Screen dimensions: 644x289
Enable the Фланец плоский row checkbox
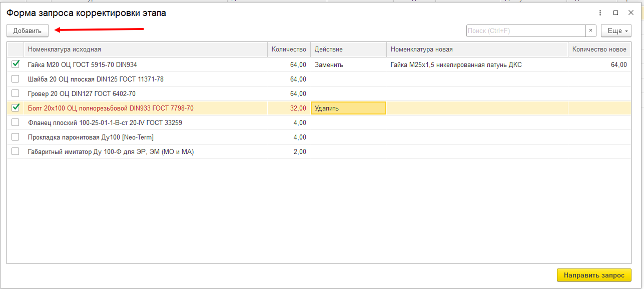pyautogui.click(x=16, y=122)
